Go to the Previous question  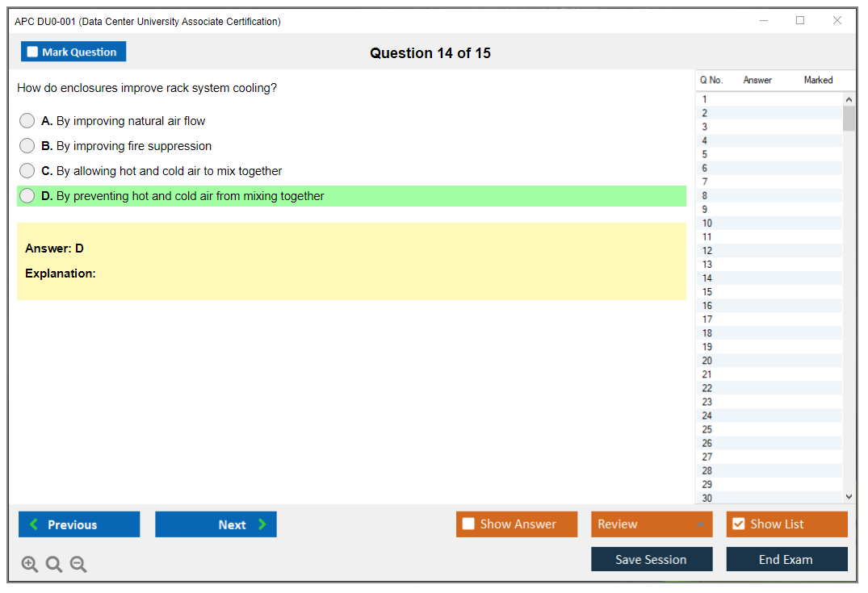[79, 524]
